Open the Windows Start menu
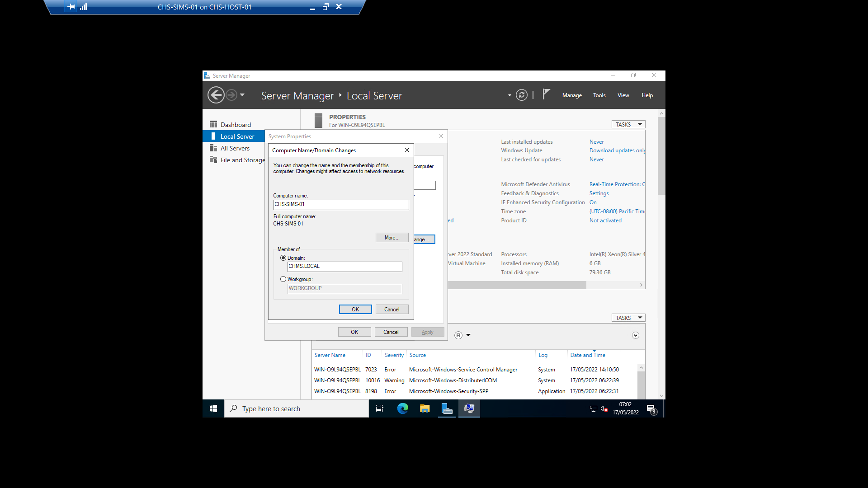The width and height of the screenshot is (868, 488). tap(213, 408)
